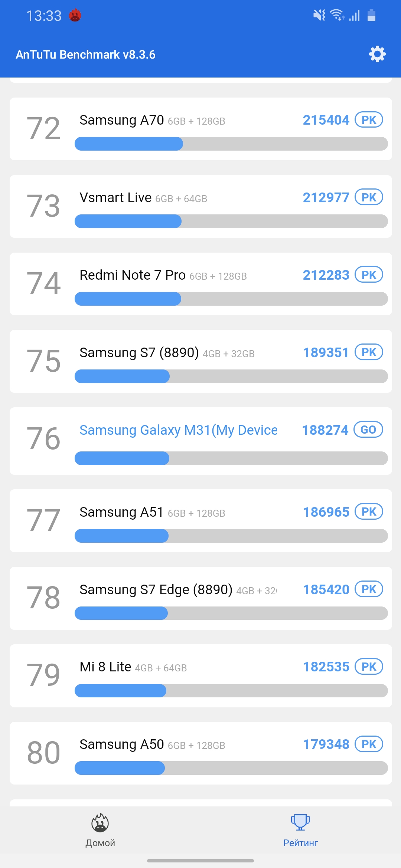Tap the Wi-Fi status icon

(337, 15)
